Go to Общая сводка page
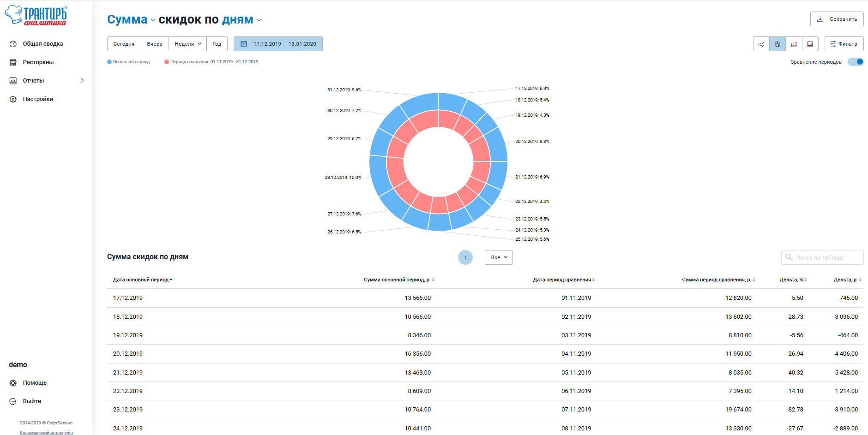The image size is (868, 435). [42, 44]
